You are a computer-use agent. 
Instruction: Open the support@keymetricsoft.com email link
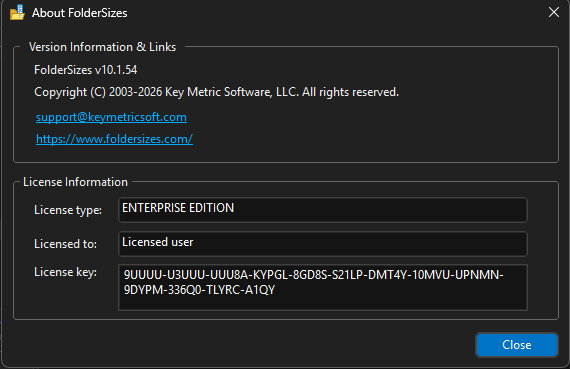(111, 117)
